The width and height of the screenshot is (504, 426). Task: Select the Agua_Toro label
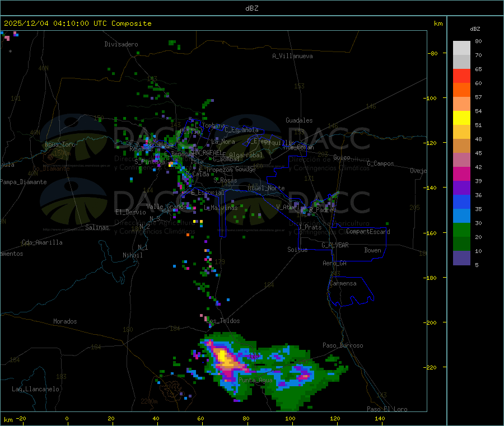60,144
